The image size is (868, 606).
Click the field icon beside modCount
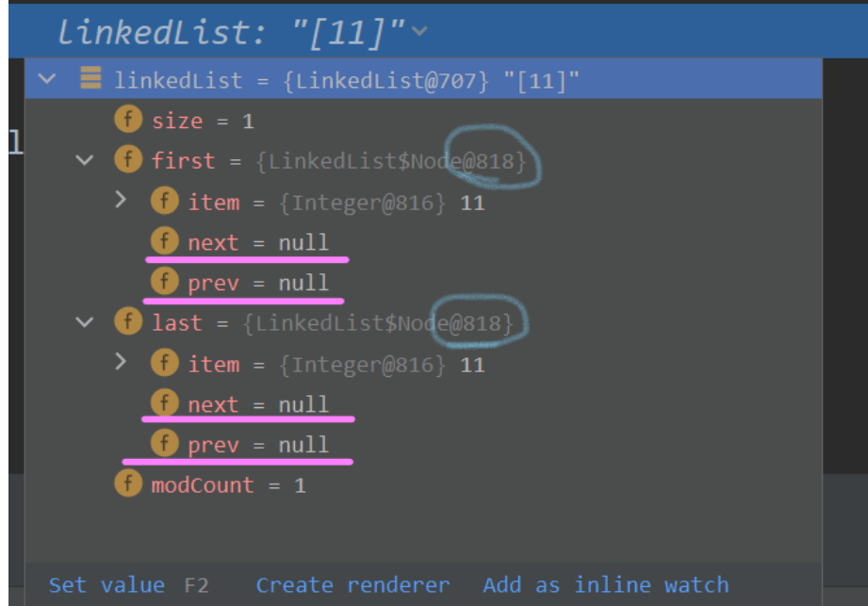[128, 484]
